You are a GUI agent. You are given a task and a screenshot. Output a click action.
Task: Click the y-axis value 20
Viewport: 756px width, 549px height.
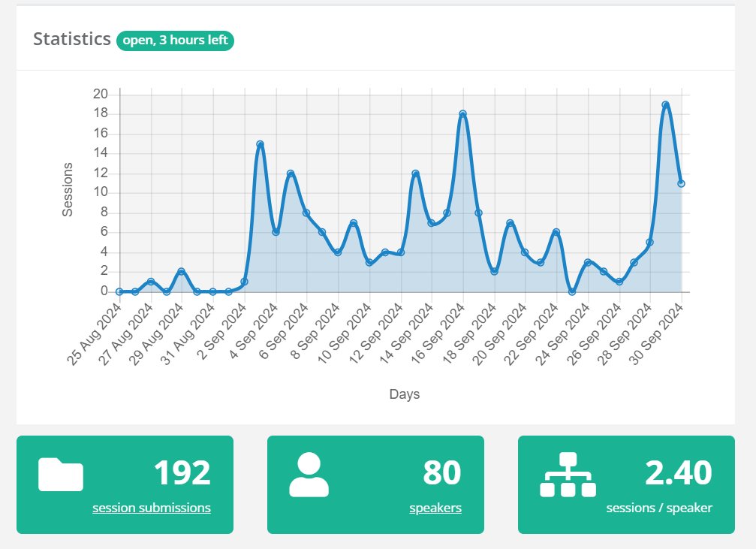point(101,94)
